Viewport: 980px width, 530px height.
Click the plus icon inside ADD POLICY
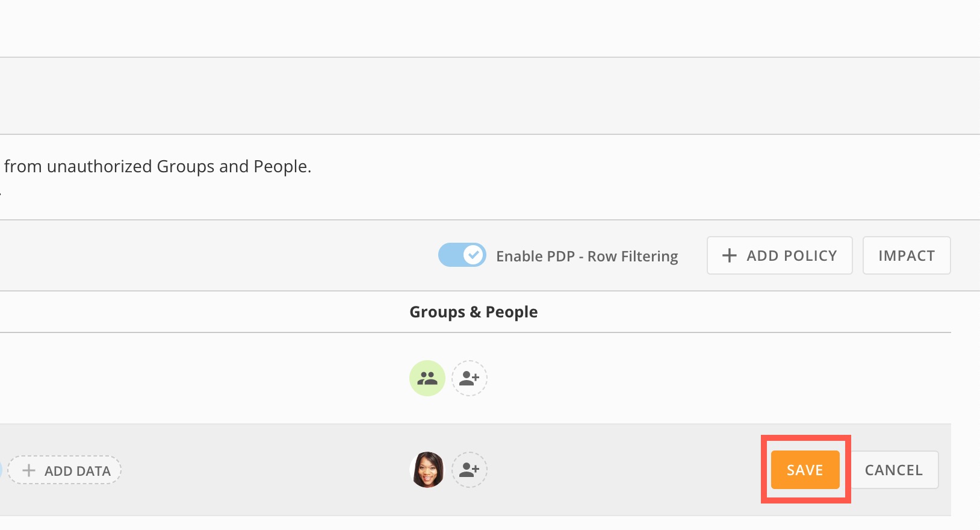[x=729, y=255]
